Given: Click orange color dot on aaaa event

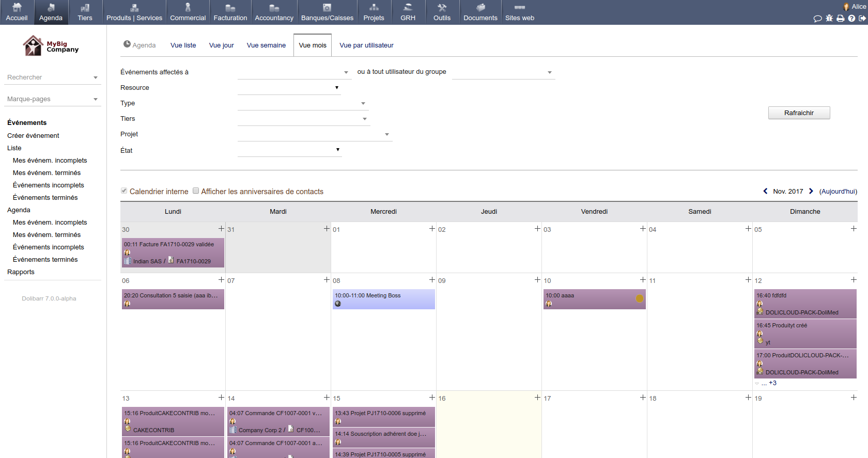Looking at the screenshot, I should 639,298.
